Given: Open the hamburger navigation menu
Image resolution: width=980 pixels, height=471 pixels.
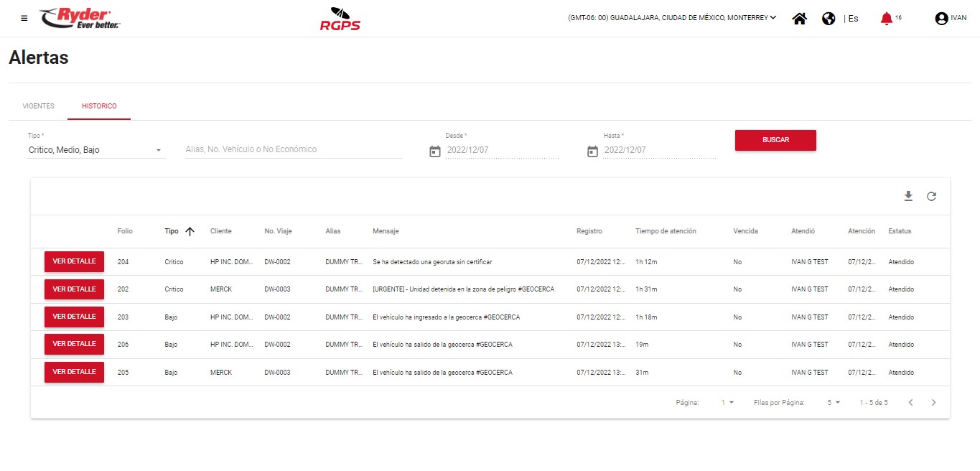Looking at the screenshot, I should click(24, 18).
